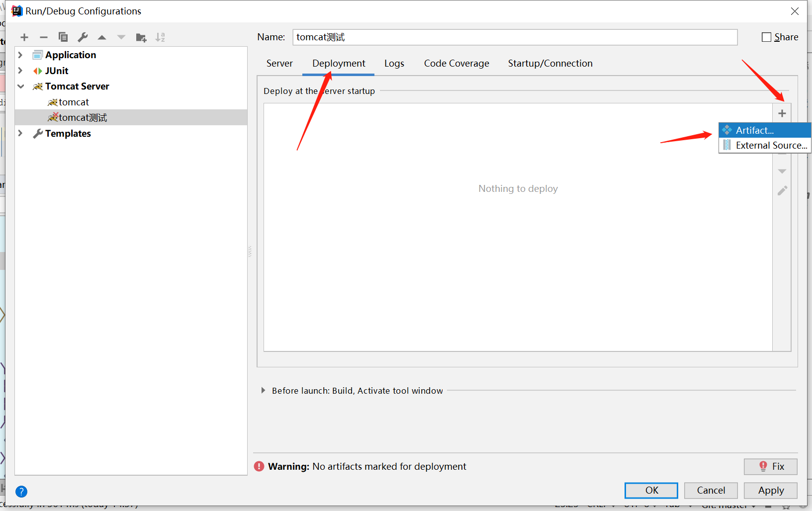
Task: Click the pencil edit icon beside deploy list
Action: coord(782,191)
